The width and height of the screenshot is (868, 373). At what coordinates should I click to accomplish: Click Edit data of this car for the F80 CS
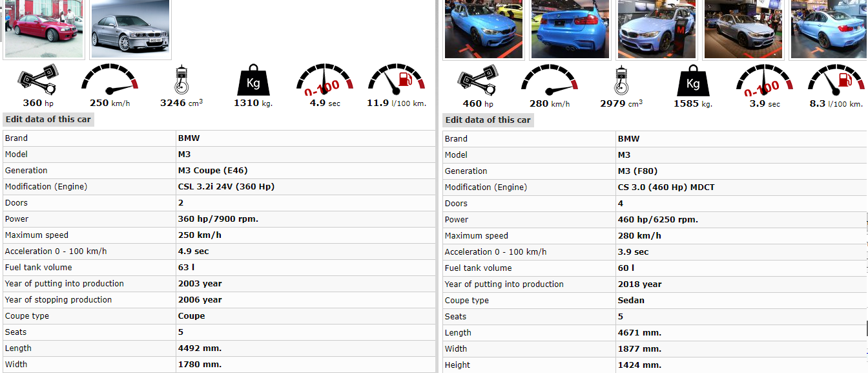point(488,120)
